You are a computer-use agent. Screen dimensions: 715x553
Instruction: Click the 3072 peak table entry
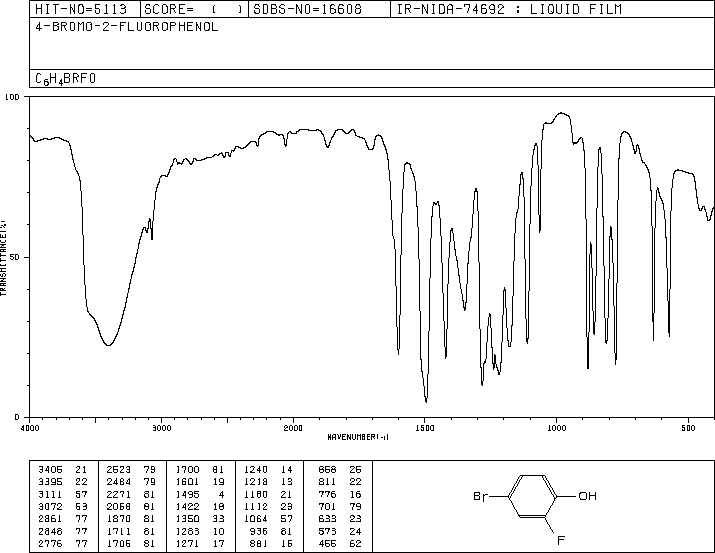50,506
